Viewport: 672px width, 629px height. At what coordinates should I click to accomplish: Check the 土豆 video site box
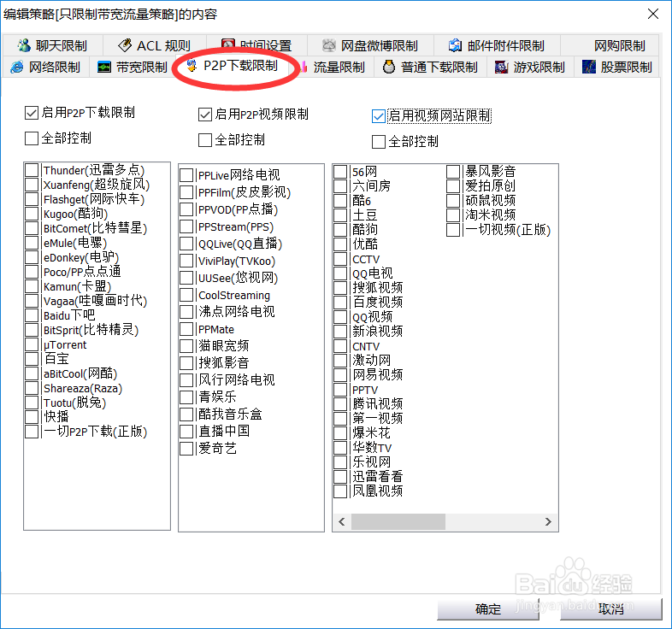[x=340, y=215]
